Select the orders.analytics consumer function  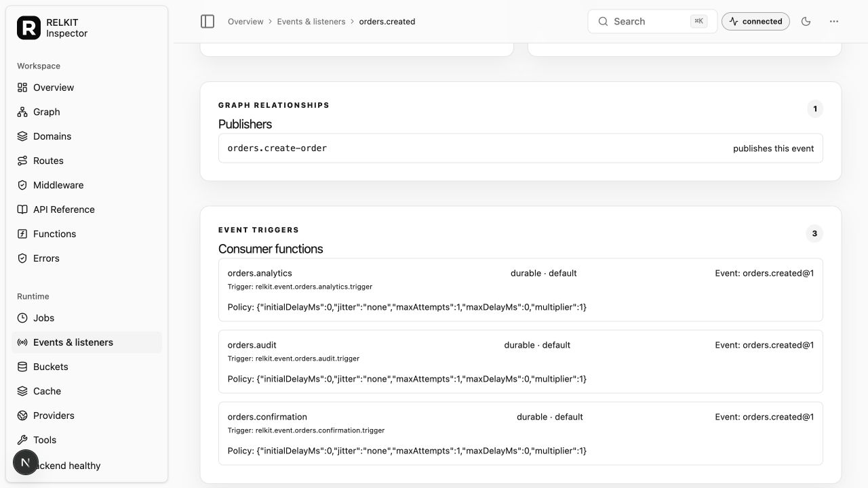coord(521,290)
